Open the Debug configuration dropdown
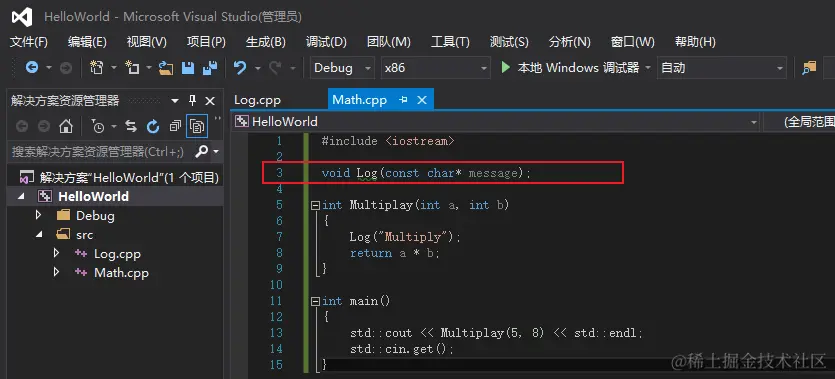 (342, 68)
